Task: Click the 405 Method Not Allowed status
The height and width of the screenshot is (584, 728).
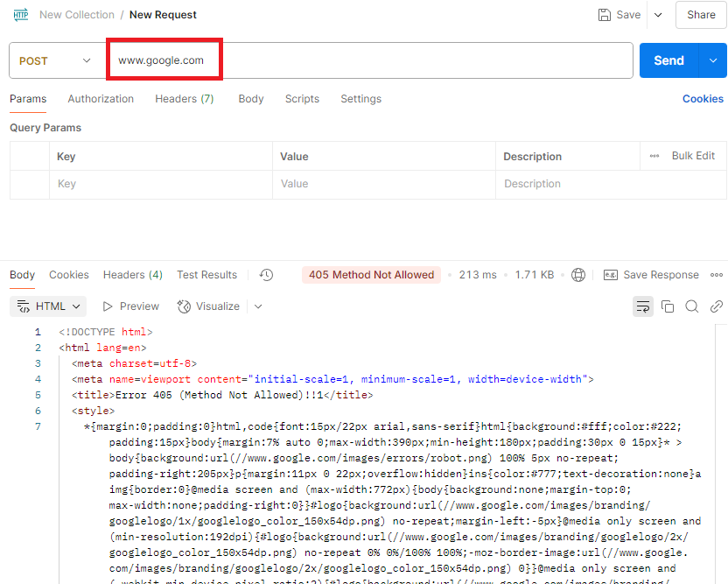Action: click(x=371, y=275)
